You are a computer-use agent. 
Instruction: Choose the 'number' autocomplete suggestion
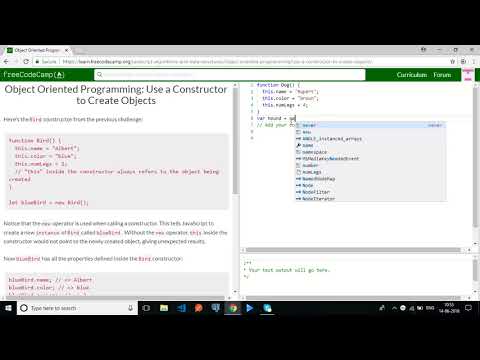370,165
